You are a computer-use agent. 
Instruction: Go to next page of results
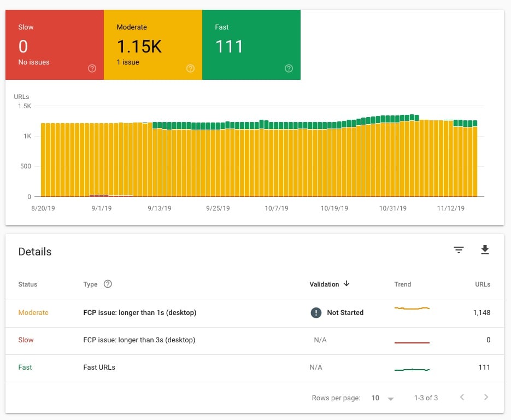(486, 397)
